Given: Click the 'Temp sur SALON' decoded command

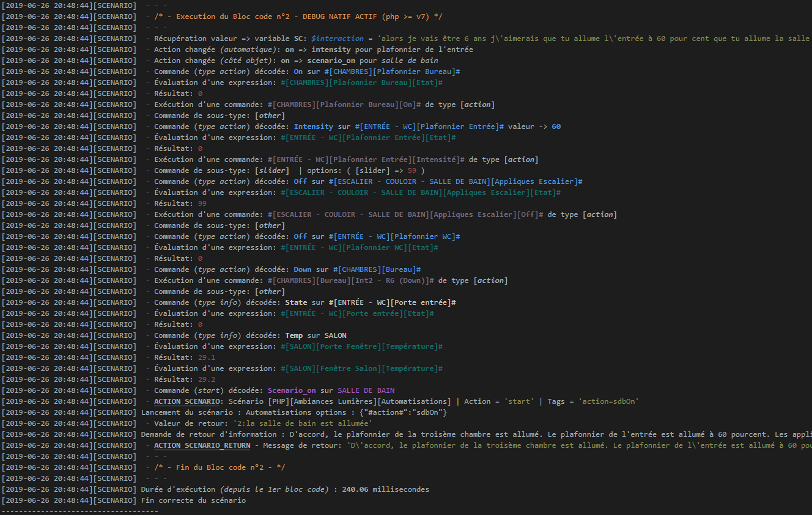Looking at the screenshot, I should (x=316, y=335).
